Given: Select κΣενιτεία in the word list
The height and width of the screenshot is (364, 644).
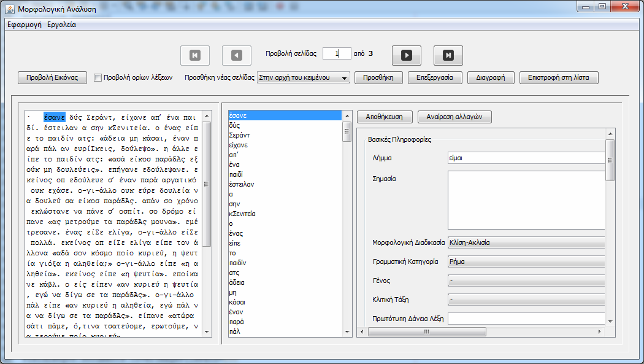Looking at the screenshot, I should (x=285, y=214).
